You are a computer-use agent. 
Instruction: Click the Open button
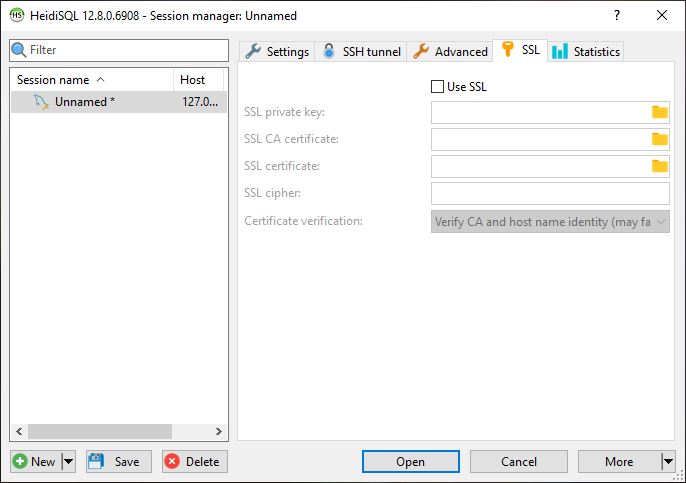click(411, 462)
